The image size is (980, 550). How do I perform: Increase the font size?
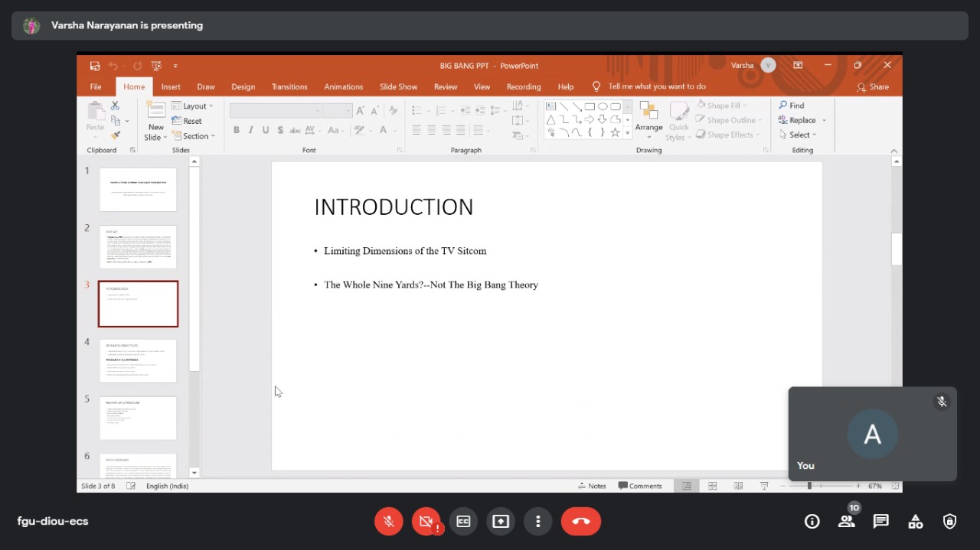tap(361, 110)
